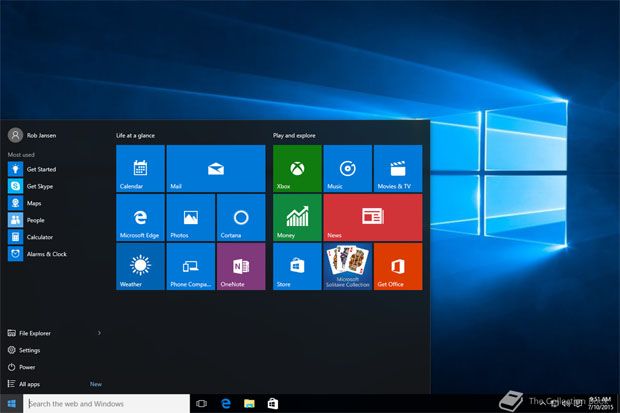Open Get Started from Most used

(x=55, y=169)
